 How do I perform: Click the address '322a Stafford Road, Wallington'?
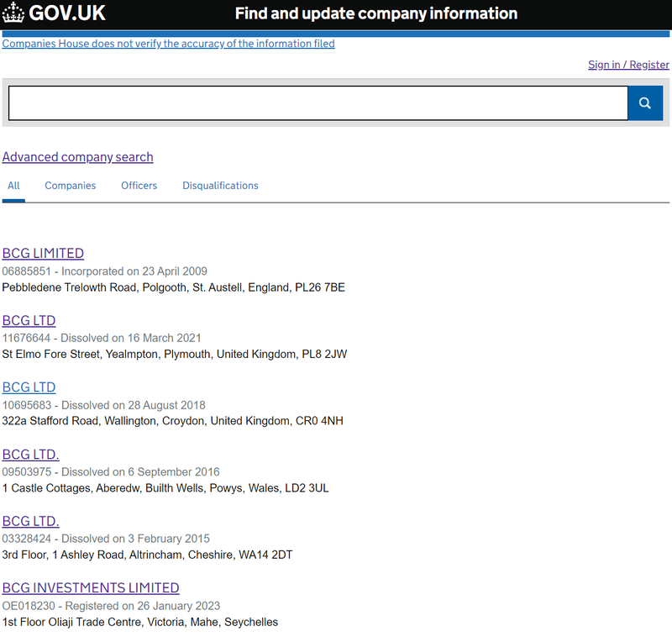point(79,421)
